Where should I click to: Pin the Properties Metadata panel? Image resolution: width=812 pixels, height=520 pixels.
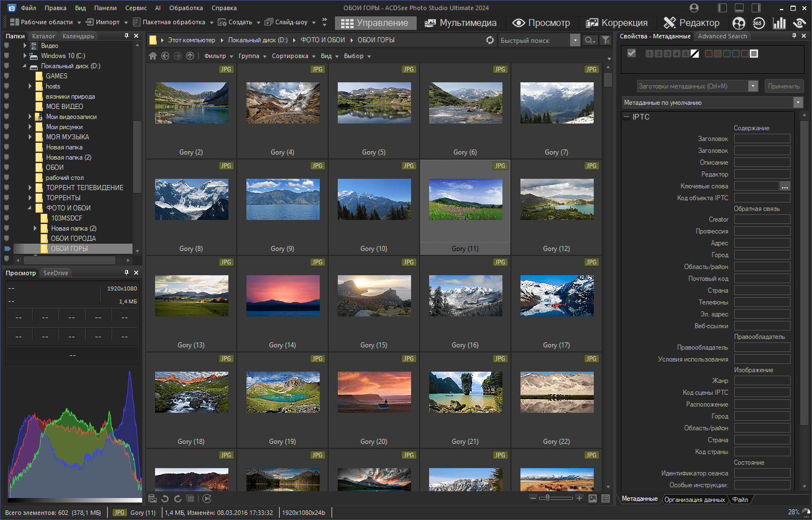(x=794, y=36)
